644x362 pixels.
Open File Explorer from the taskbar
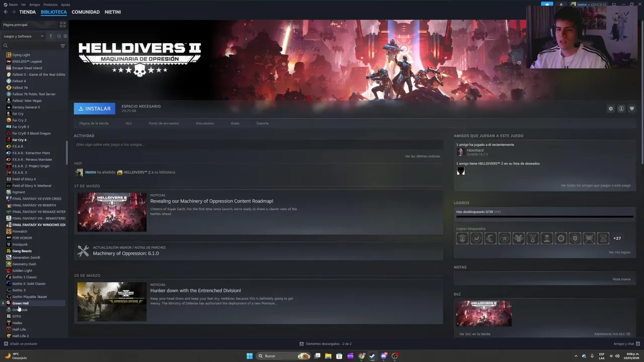tap(328, 356)
